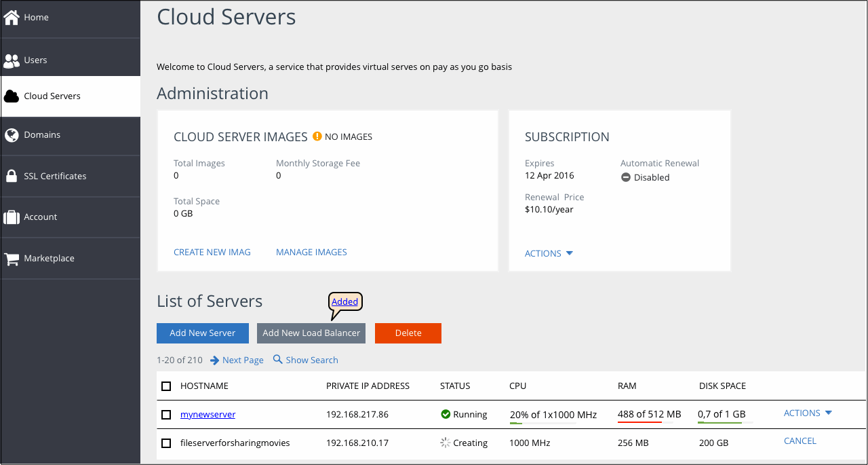Screen dimensions: 868x465
Task: Click the Disk Space usage bar
Action: pyautogui.click(x=726, y=422)
